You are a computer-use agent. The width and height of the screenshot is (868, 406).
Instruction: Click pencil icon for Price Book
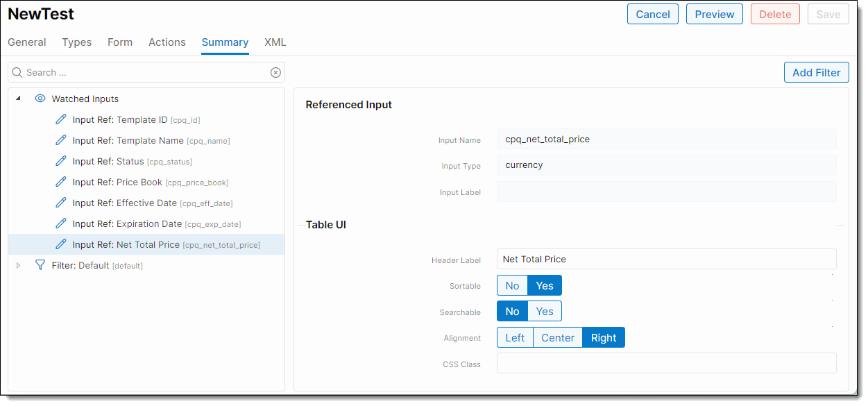click(61, 182)
